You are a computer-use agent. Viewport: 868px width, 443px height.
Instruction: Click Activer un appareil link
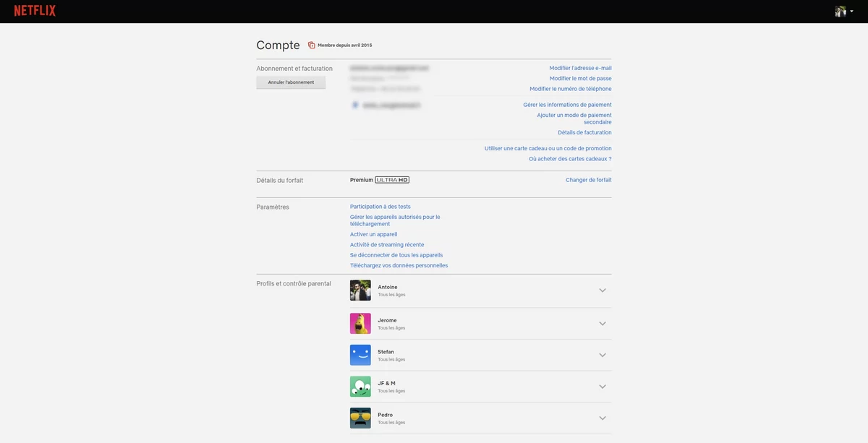(x=373, y=234)
